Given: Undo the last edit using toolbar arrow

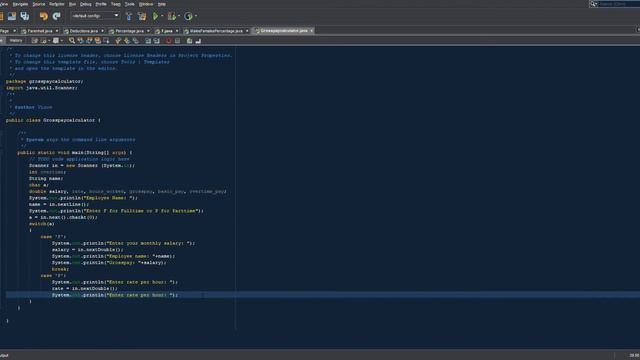Looking at the screenshot, I should tap(44, 16).
